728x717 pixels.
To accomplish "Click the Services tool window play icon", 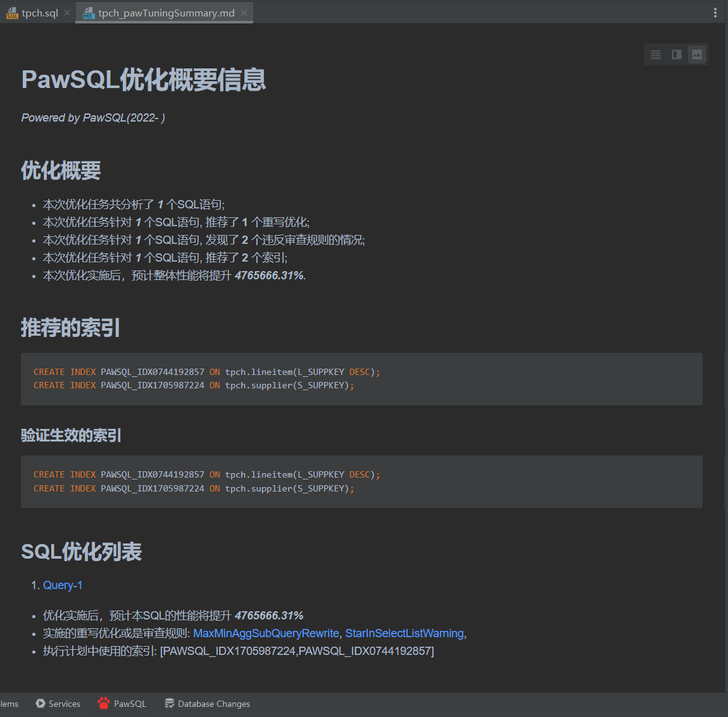I will (x=41, y=704).
